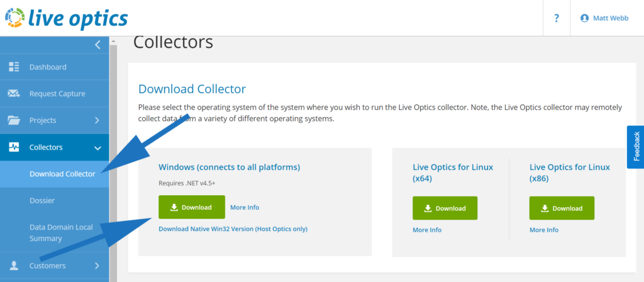Expand the Projects submenu arrow
This screenshot has width=644, height=282.
tap(97, 120)
